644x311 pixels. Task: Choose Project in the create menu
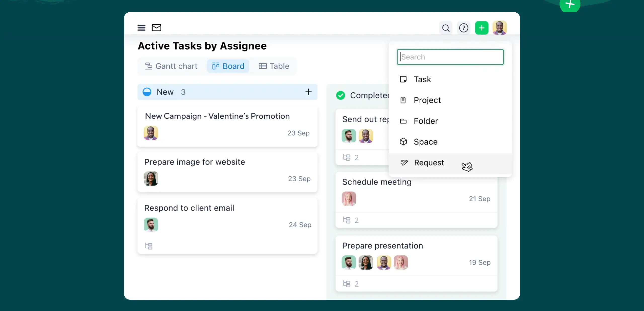coord(427,100)
